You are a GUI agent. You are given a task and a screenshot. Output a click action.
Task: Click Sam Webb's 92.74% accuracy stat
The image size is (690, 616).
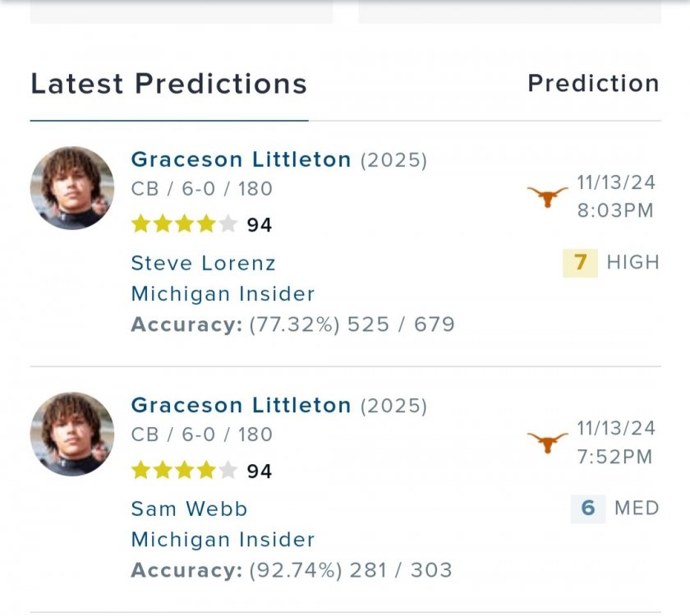point(292,570)
